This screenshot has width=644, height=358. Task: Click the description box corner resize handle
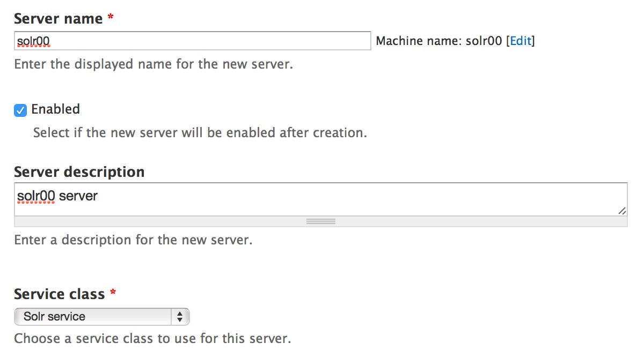point(621,211)
